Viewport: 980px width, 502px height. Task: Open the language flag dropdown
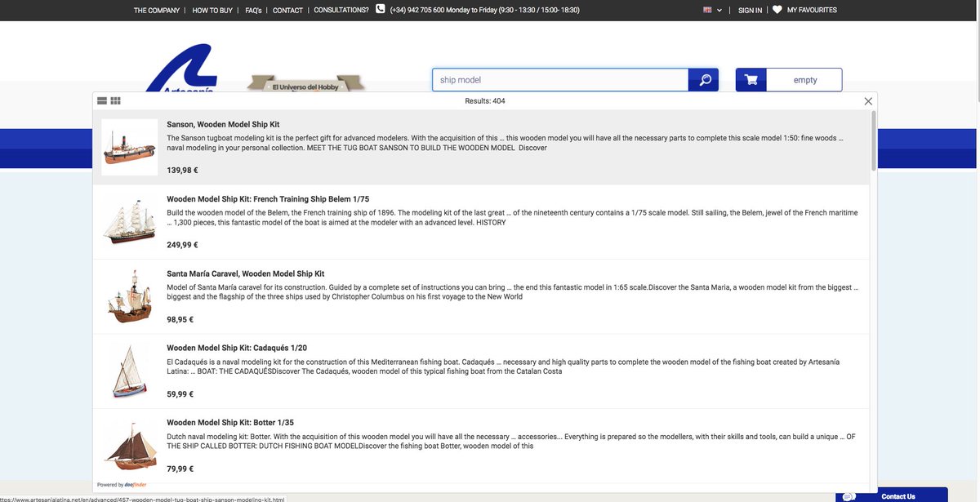pyautogui.click(x=712, y=10)
